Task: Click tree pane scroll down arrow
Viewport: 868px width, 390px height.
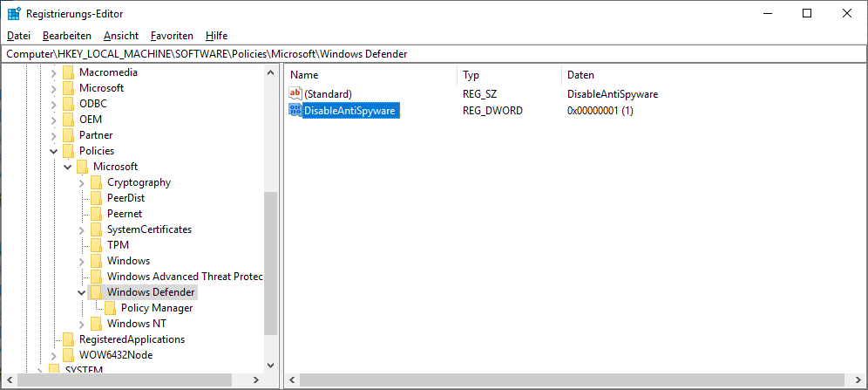Action: point(270,365)
